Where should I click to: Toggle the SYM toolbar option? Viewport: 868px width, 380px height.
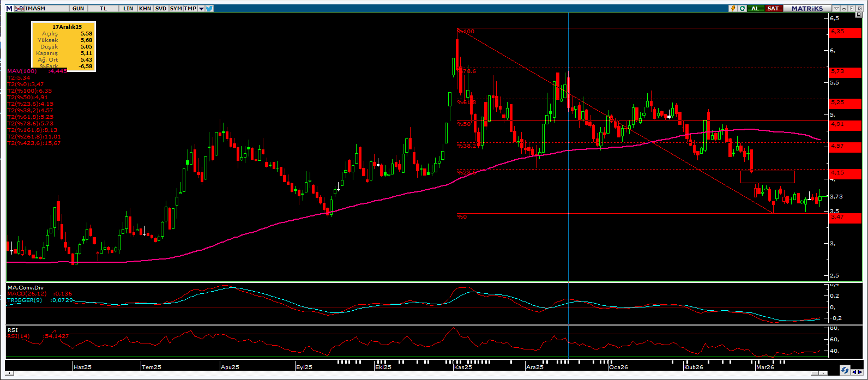pos(176,9)
